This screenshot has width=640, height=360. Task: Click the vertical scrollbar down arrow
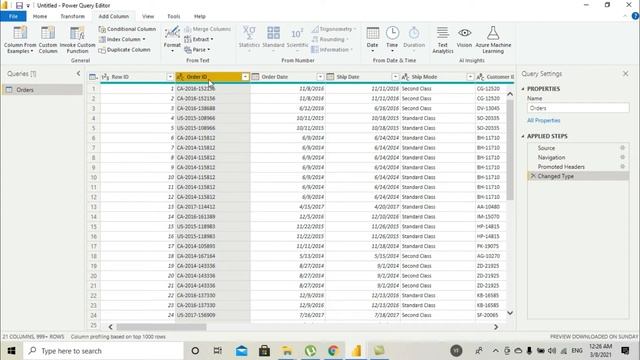[510, 313]
